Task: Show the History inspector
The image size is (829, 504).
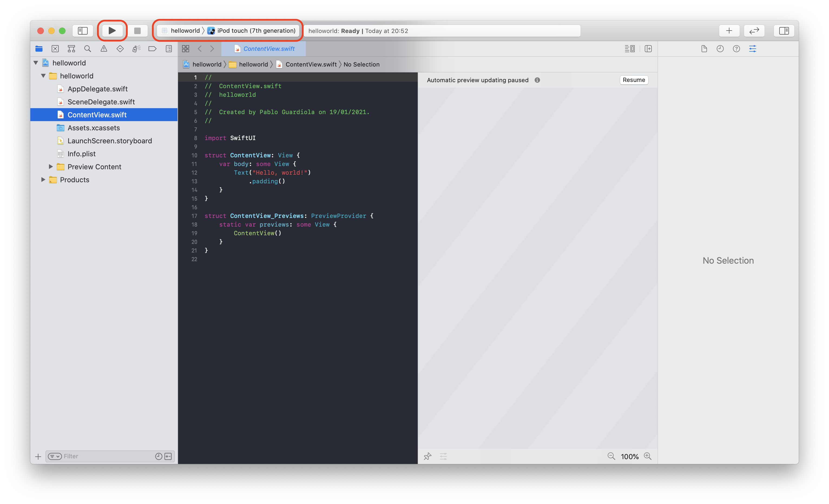Action: tap(720, 49)
